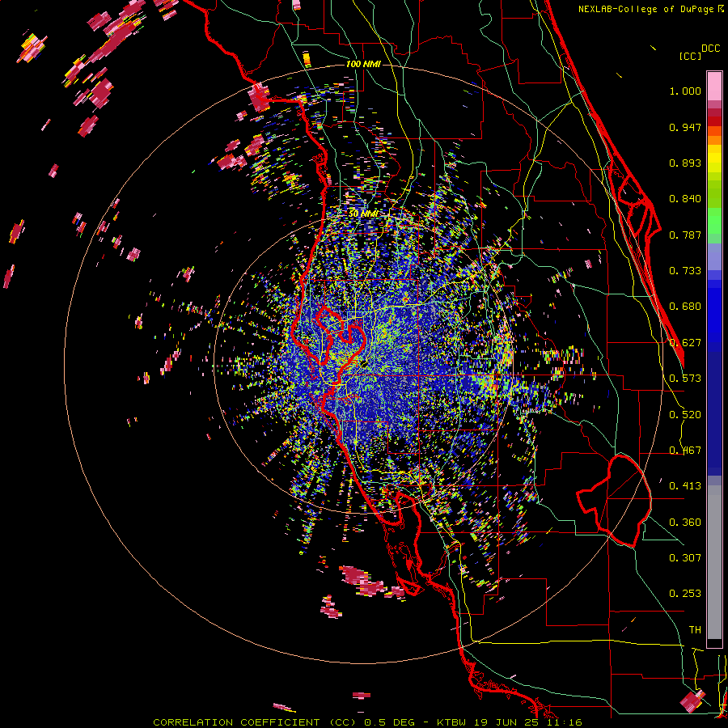Click the 0.733 value on color scale
The width and height of the screenshot is (728, 728).
(x=685, y=271)
